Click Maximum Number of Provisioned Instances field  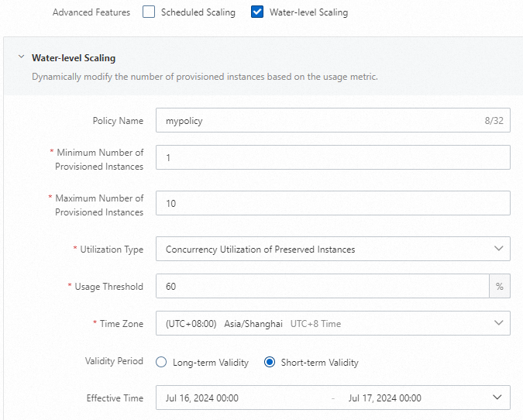click(x=332, y=203)
